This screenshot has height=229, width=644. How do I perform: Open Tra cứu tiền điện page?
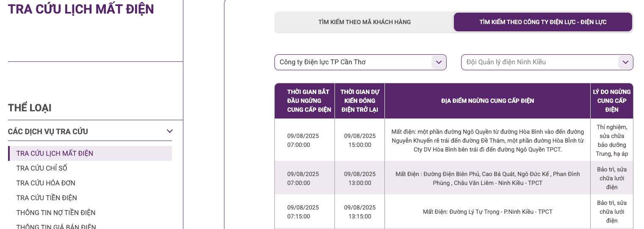click(47, 198)
